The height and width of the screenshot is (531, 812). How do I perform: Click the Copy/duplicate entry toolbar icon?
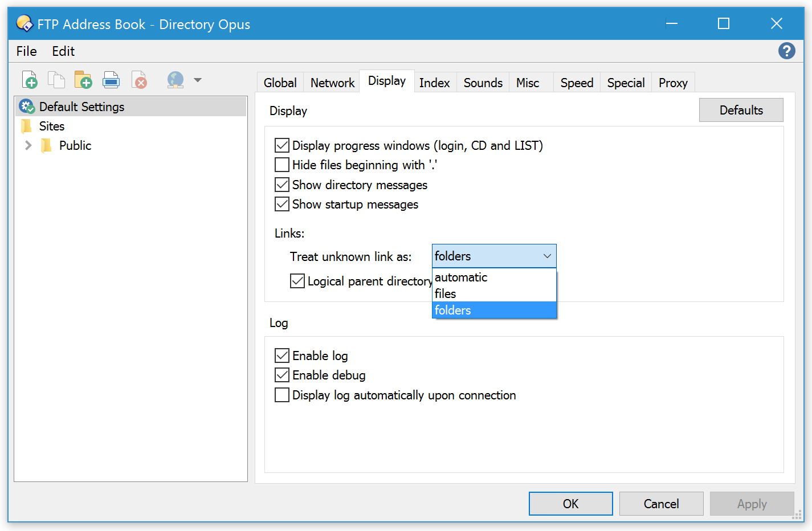tap(56, 80)
